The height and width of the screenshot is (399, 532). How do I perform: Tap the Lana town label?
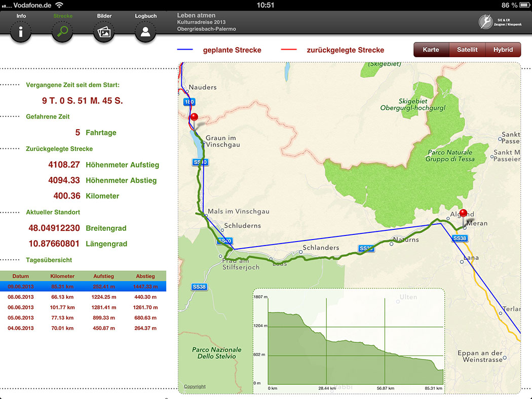(x=471, y=258)
